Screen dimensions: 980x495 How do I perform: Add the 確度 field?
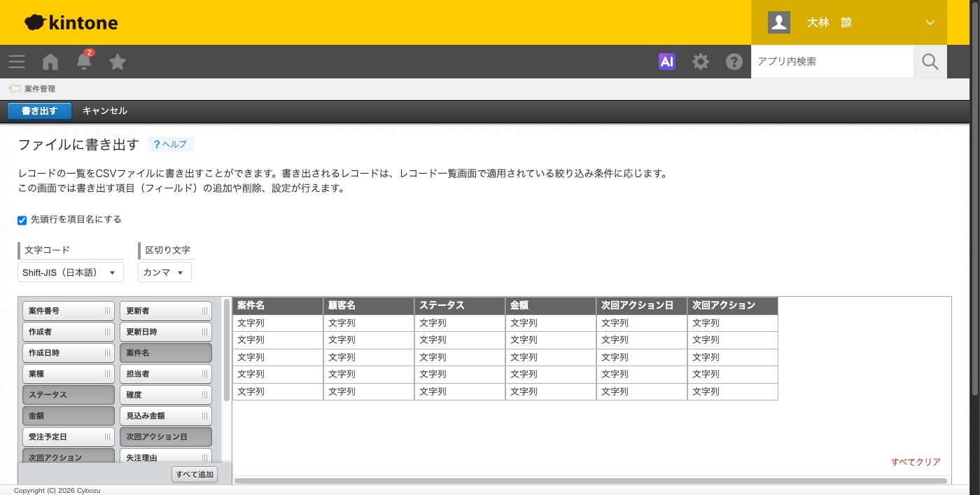click(x=166, y=395)
